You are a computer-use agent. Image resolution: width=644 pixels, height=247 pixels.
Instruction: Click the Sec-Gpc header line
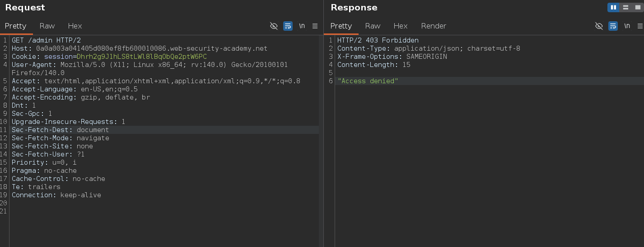[32, 114]
